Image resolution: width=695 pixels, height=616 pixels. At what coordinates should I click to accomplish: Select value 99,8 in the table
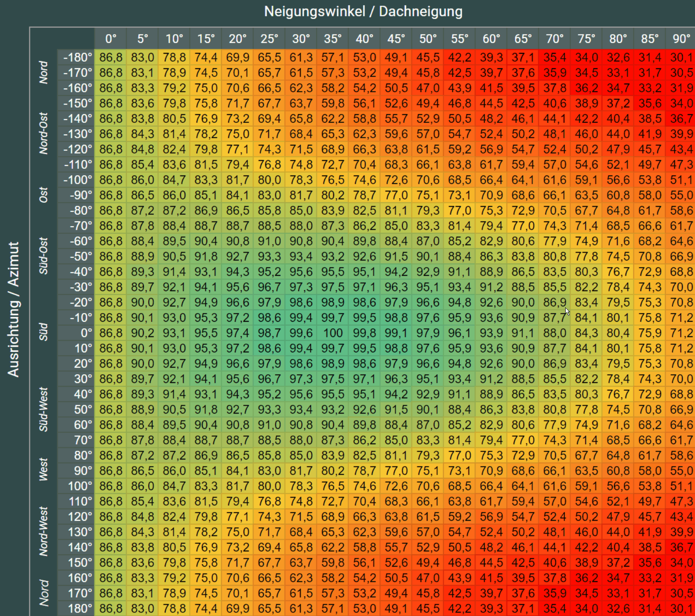364,333
